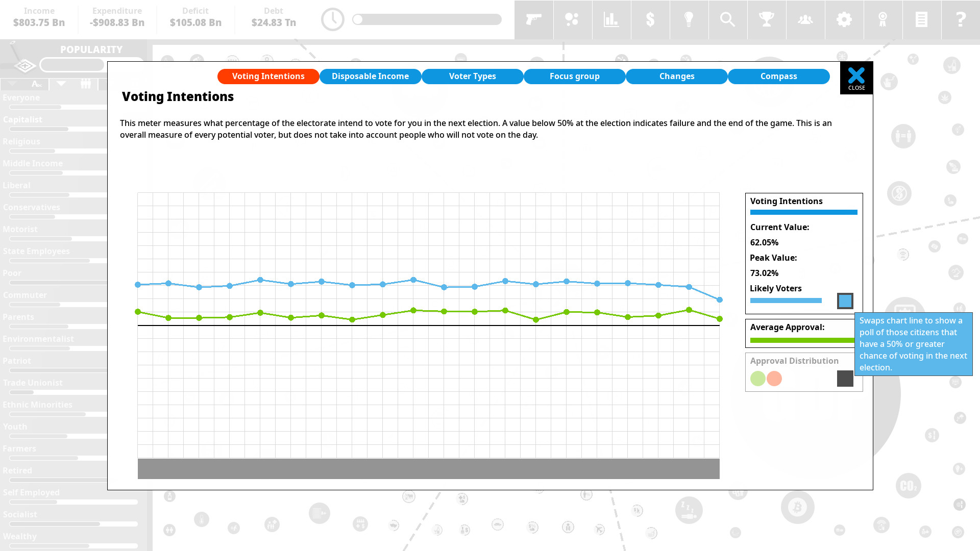
Task: Click the history/clock icon
Action: click(332, 19)
